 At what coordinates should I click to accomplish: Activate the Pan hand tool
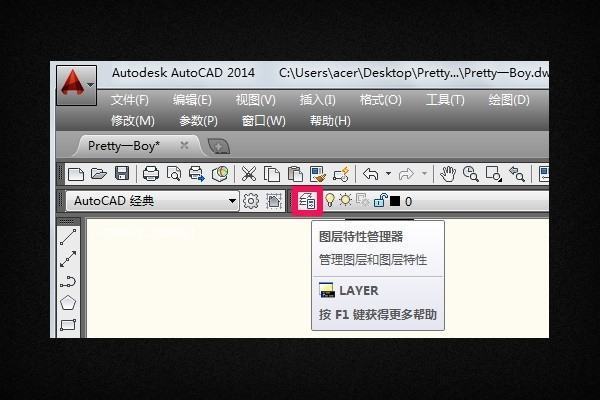click(448, 174)
